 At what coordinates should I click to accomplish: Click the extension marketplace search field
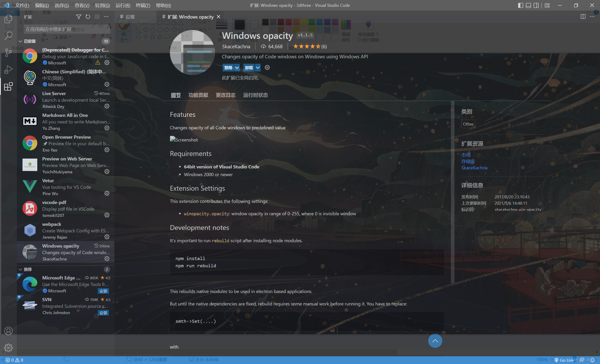click(66, 30)
